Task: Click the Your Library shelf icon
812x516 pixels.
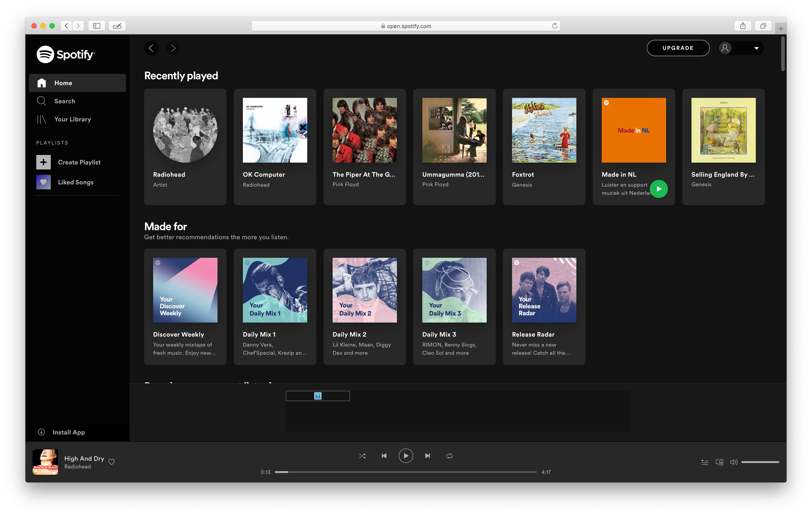Action: [x=41, y=119]
